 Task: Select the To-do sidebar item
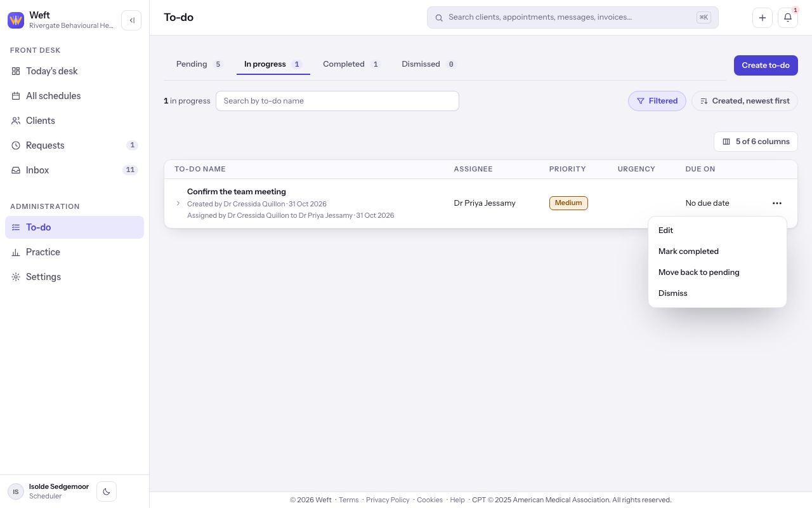pos(75,227)
